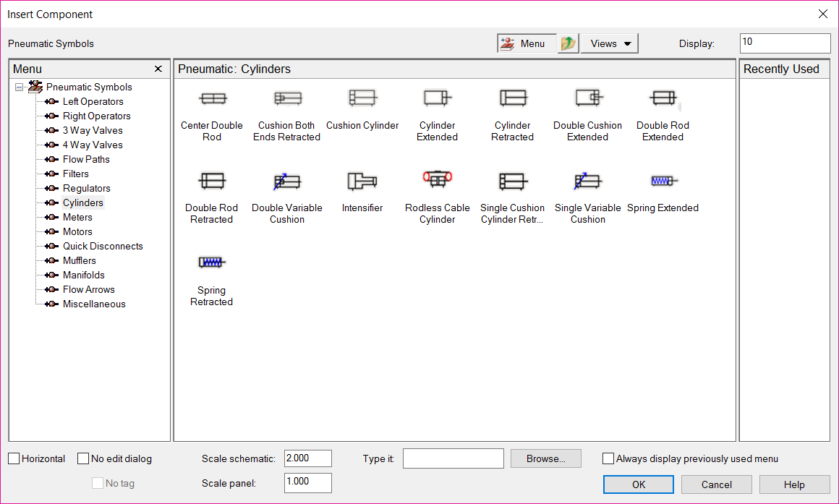839x504 pixels.
Task: Open the 4 Way Valves category
Action: pos(93,145)
